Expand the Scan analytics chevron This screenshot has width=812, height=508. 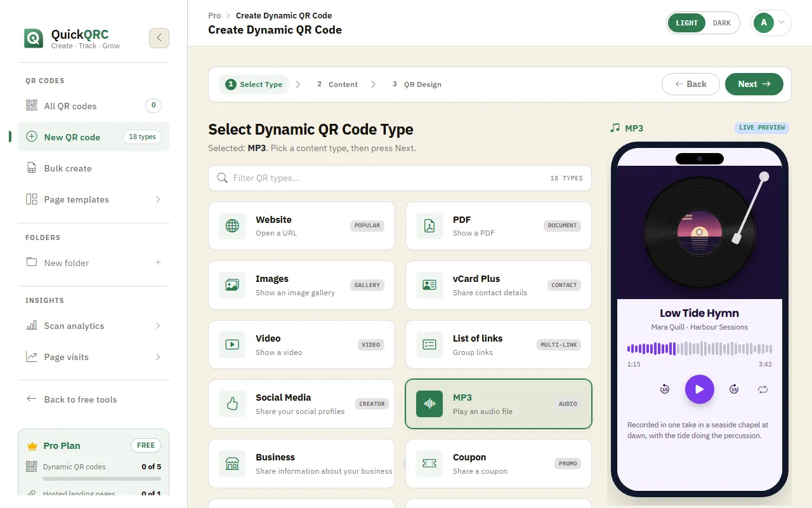tap(158, 326)
